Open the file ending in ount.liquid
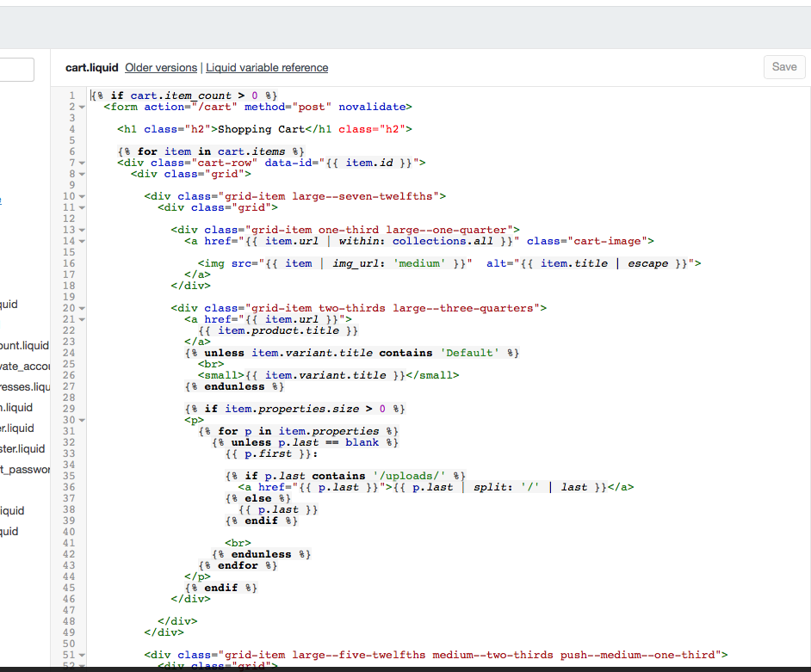Image resolution: width=811 pixels, height=672 pixels. click(x=24, y=345)
